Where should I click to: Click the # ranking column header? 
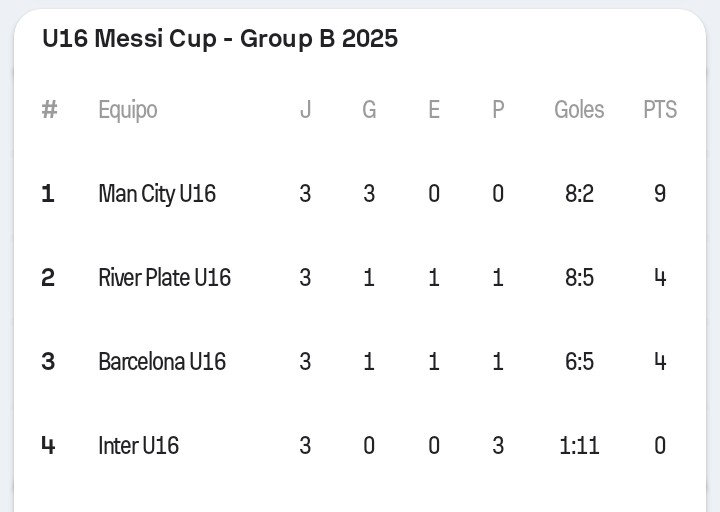click(49, 109)
